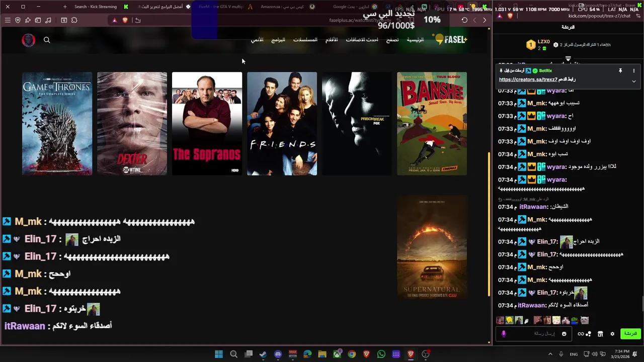The width and height of the screenshot is (644, 362).
Task: Click the FaselPlus address bar URL
Action: (360, 20)
